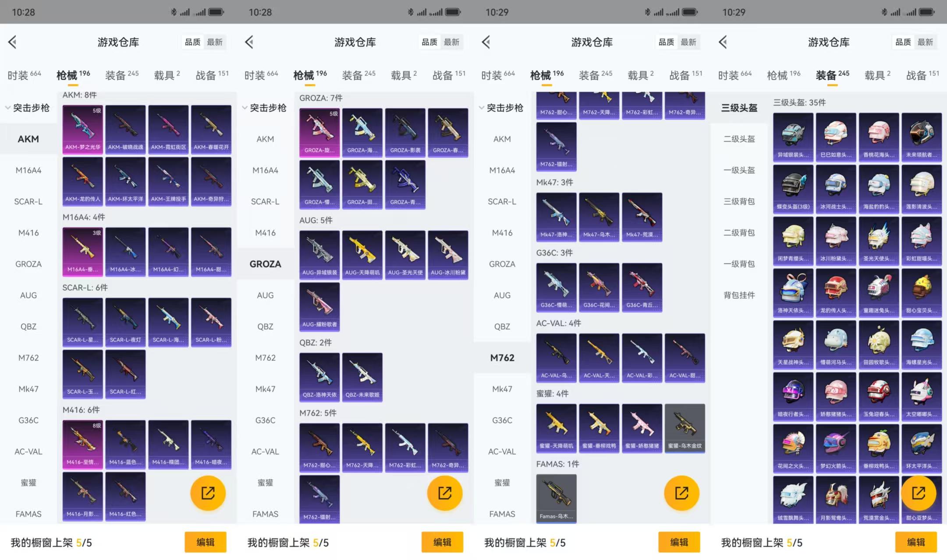Open the AKM-梦之光华 level 5 skin
The image size is (947, 560).
(x=82, y=129)
